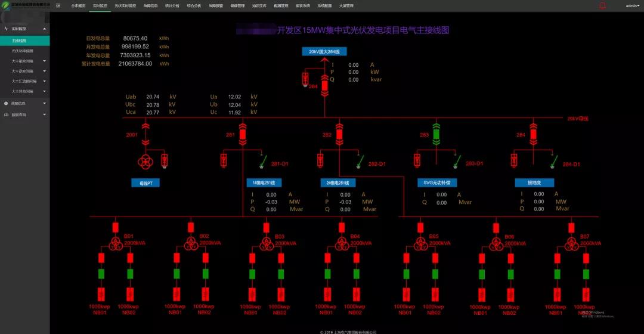The image size is (644, 334).
Task: Toggle the red breaker 282
Action: (x=339, y=134)
